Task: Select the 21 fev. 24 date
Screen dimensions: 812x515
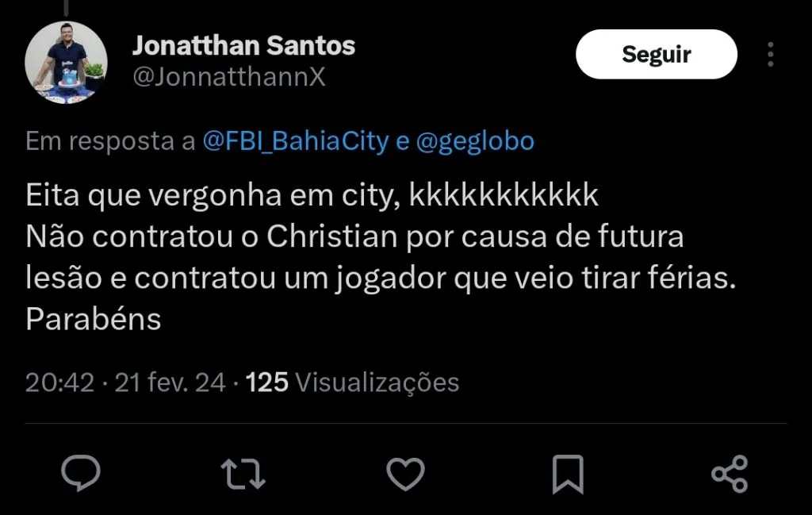Action: [x=170, y=382]
